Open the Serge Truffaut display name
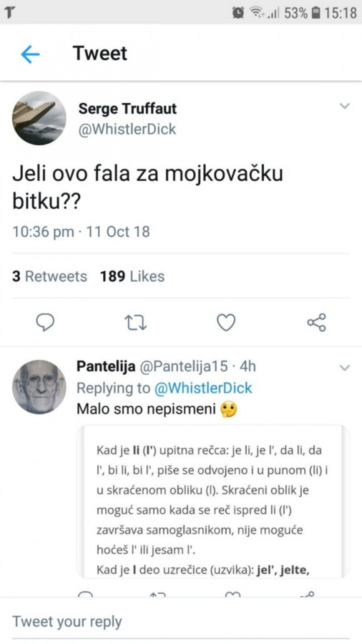The width and height of the screenshot is (362, 644). click(128, 109)
